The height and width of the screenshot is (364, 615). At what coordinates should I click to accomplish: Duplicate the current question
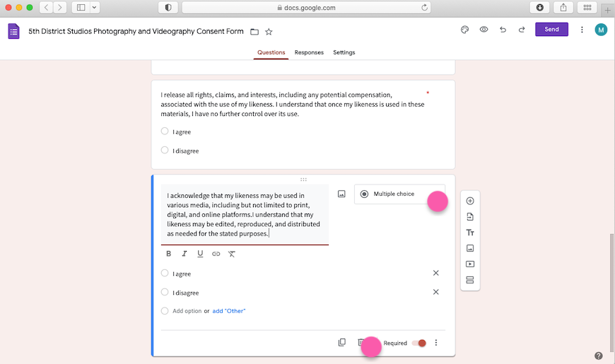click(342, 343)
